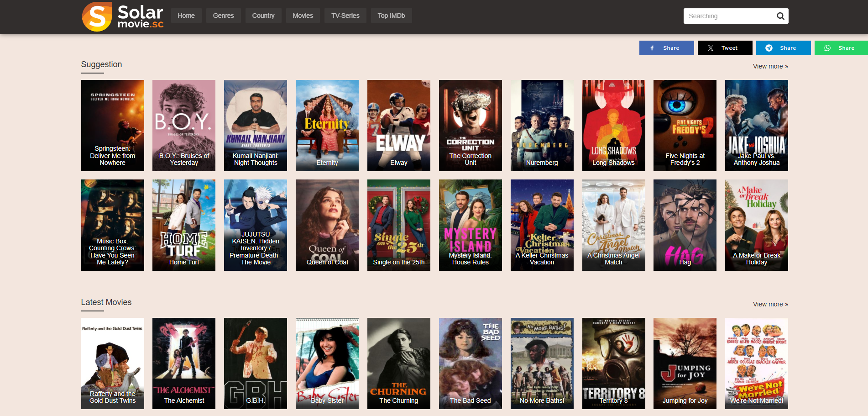Click the search magnifier icon
Viewport: 868px width, 416px height.
[780, 16]
